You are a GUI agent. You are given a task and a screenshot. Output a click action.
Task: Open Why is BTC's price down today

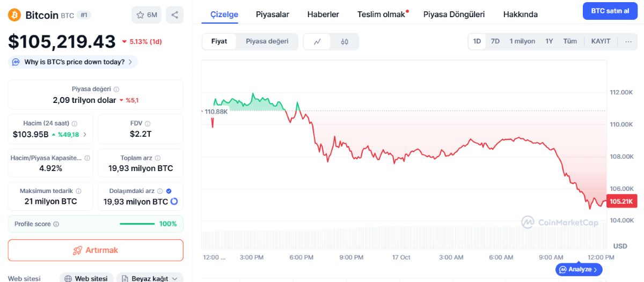pos(73,62)
